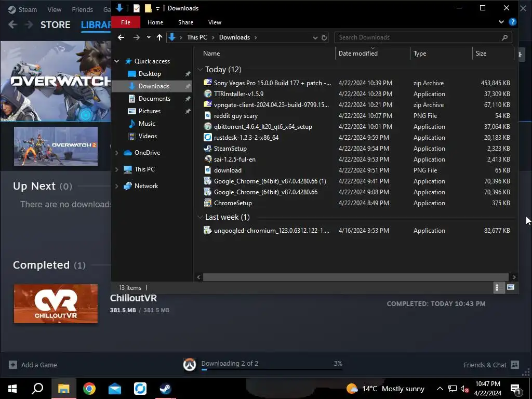Collapse the Today (12) group

click(x=200, y=70)
